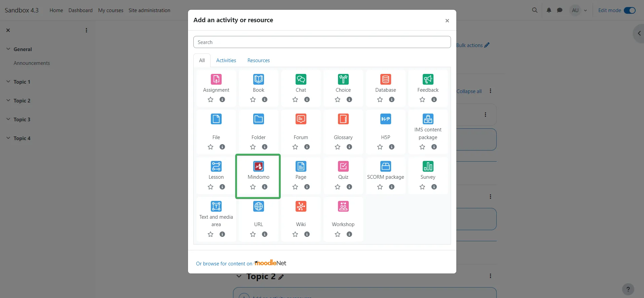Select the Mindomo activity icon

(x=258, y=166)
